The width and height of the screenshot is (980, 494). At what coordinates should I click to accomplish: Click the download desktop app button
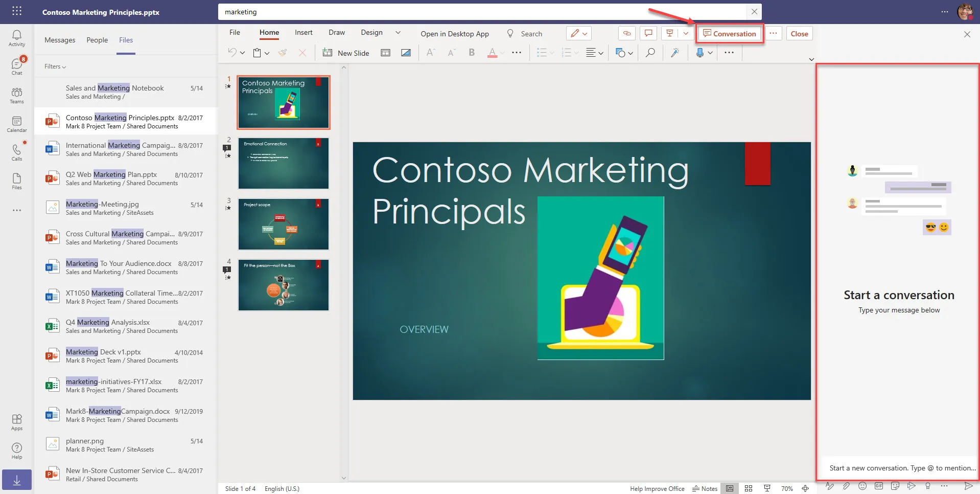(17, 480)
